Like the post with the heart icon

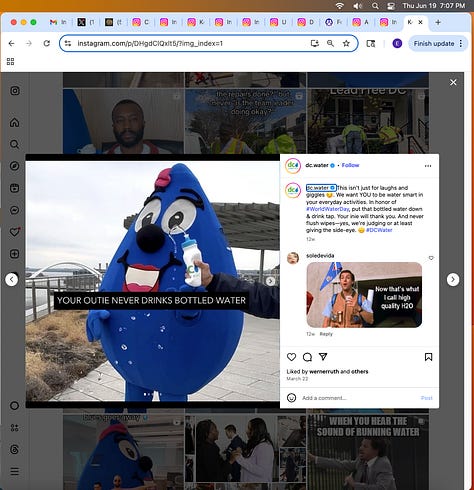coord(291,357)
